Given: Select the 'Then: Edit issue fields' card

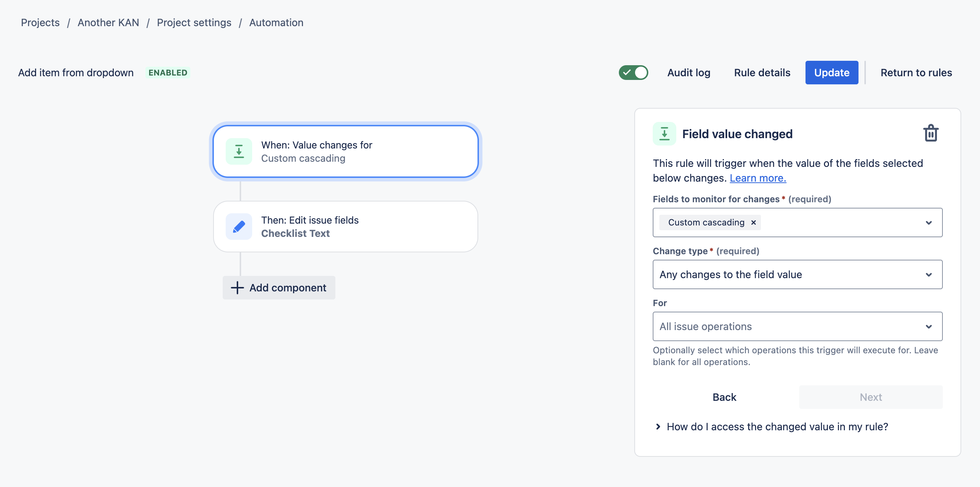Looking at the screenshot, I should point(345,226).
